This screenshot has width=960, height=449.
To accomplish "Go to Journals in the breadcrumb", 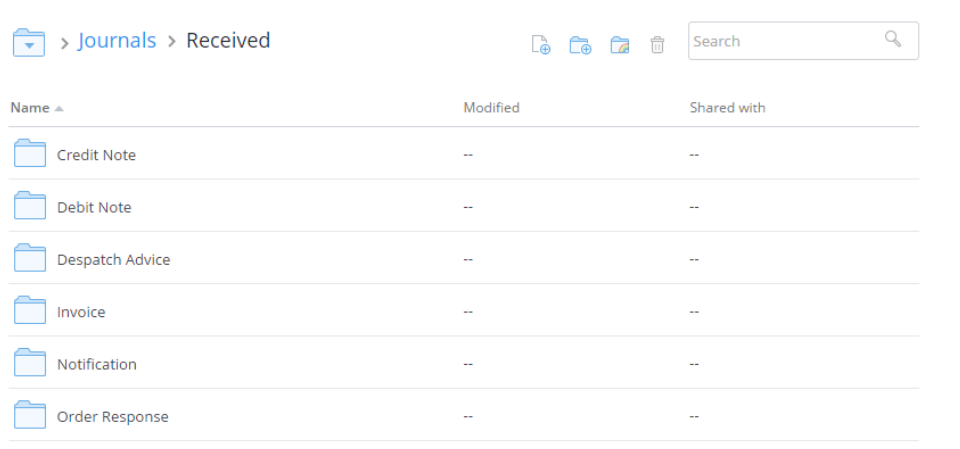I will (x=117, y=41).
